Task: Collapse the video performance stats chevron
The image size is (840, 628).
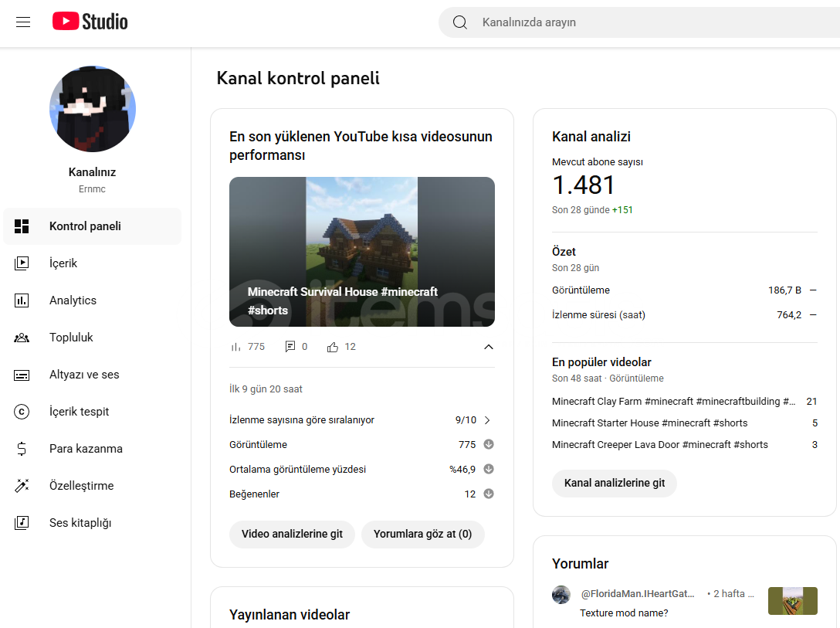Action: pyautogui.click(x=488, y=347)
